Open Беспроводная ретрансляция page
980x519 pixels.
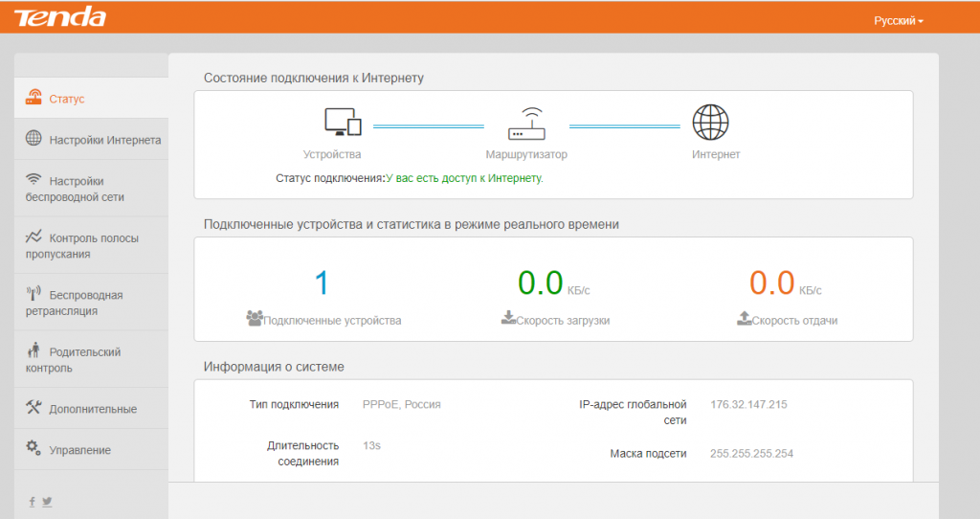(91, 302)
